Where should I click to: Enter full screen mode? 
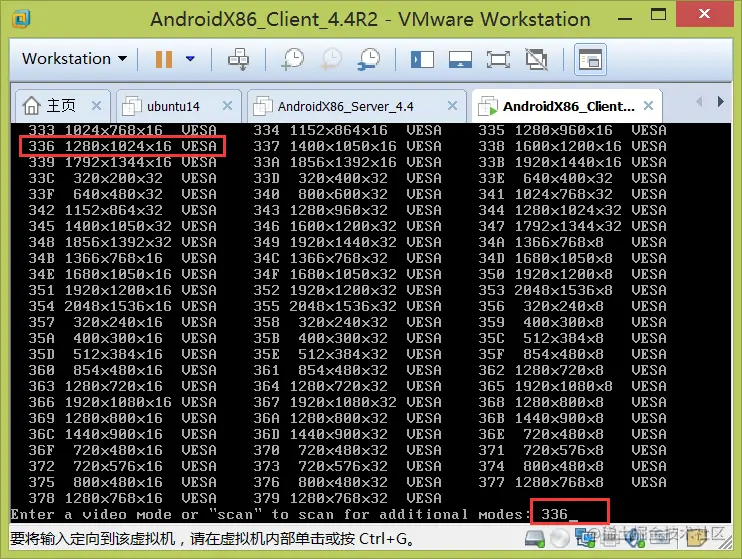pyautogui.click(x=498, y=60)
